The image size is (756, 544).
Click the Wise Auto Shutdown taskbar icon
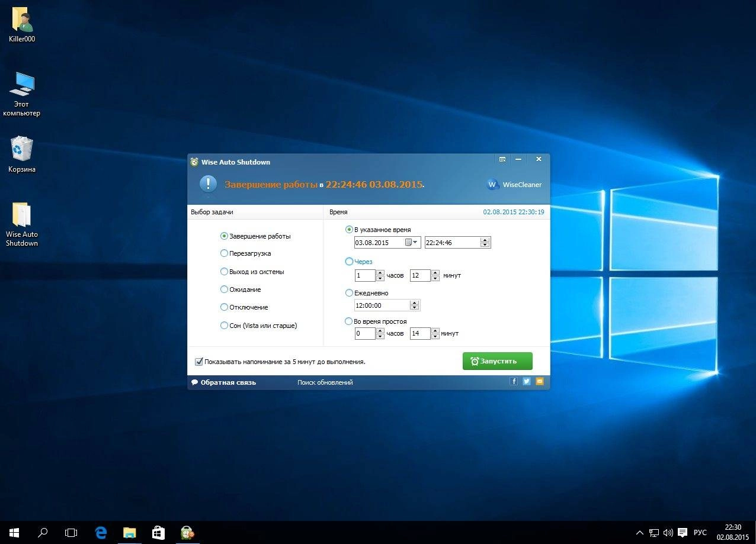187,532
